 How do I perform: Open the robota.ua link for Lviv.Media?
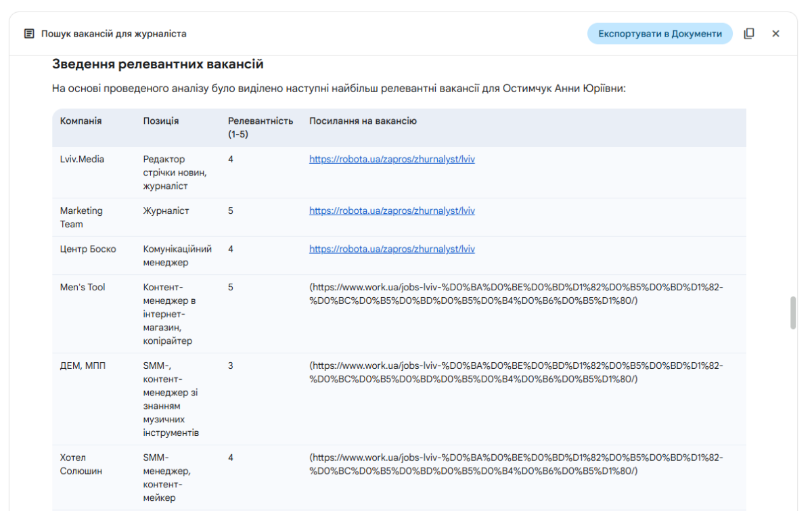[x=392, y=160]
